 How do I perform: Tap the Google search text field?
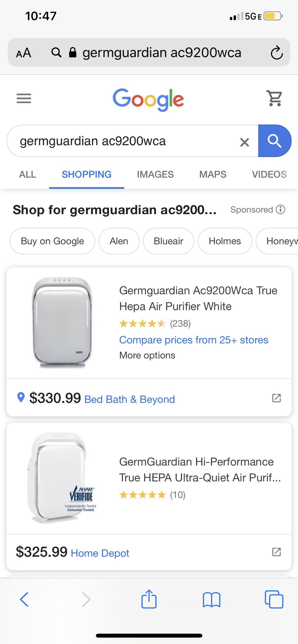pyautogui.click(x=124, y=141)
